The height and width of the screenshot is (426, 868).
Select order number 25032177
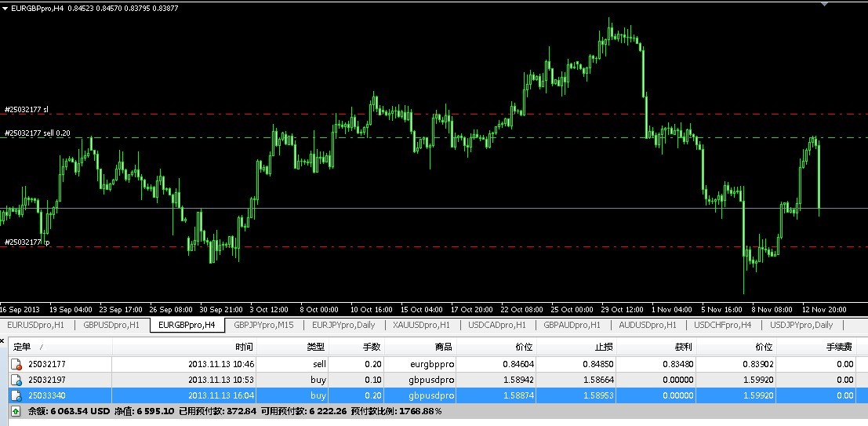[x=47, y=365]
